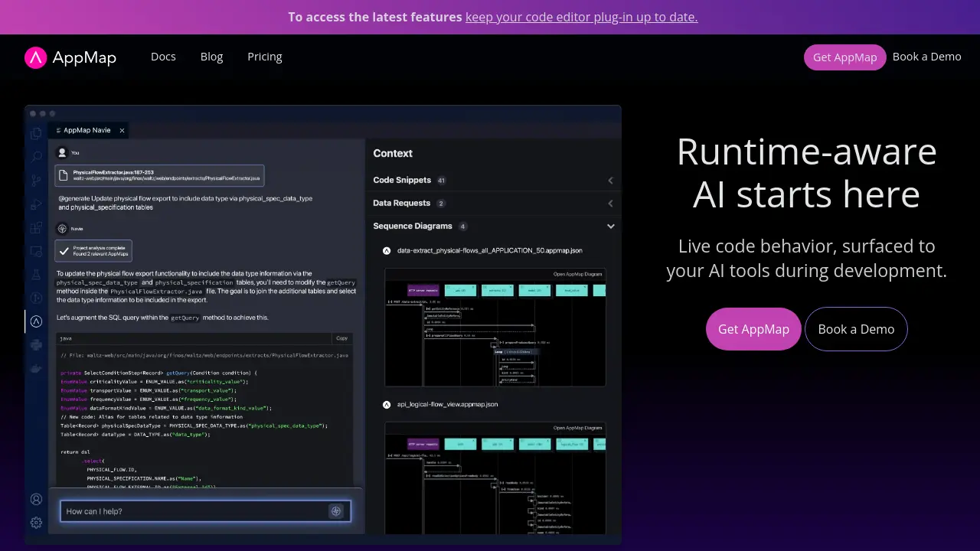Image resolution: width=980 pixels, height=551 pixels.
Task: Expand the Code Snippets section chevron
Action: (610, 181)
